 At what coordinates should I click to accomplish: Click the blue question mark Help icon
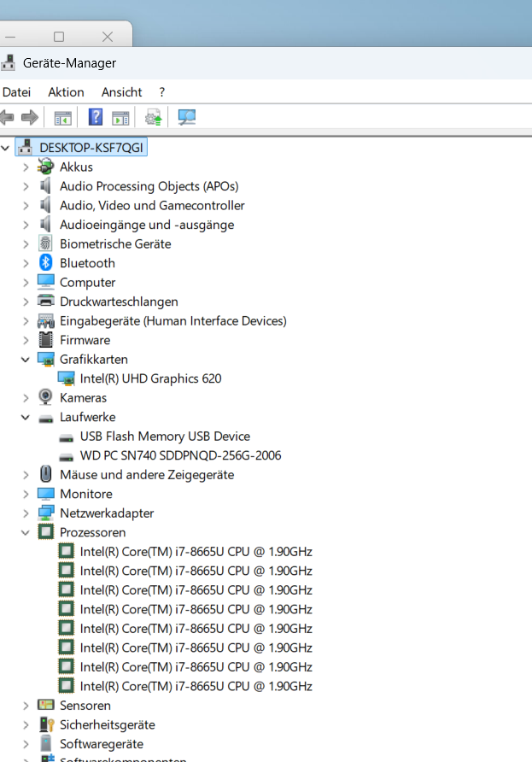[96, 117]
